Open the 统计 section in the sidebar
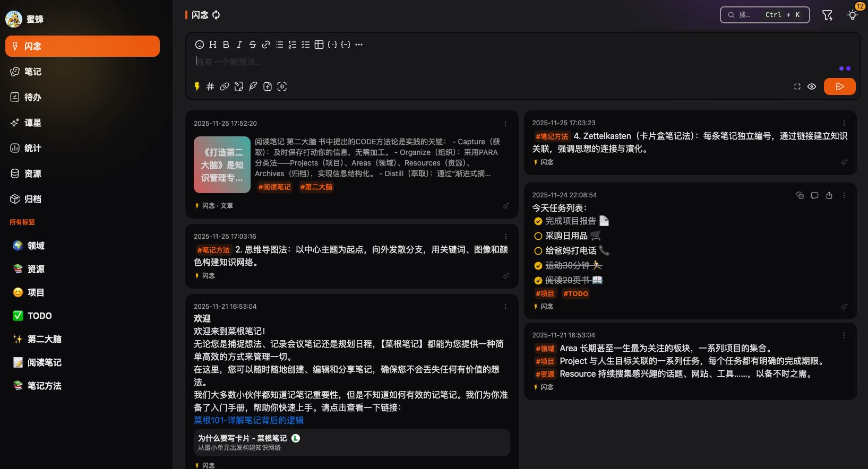Viewport: 868px width, 469px height. click(33, 148)
